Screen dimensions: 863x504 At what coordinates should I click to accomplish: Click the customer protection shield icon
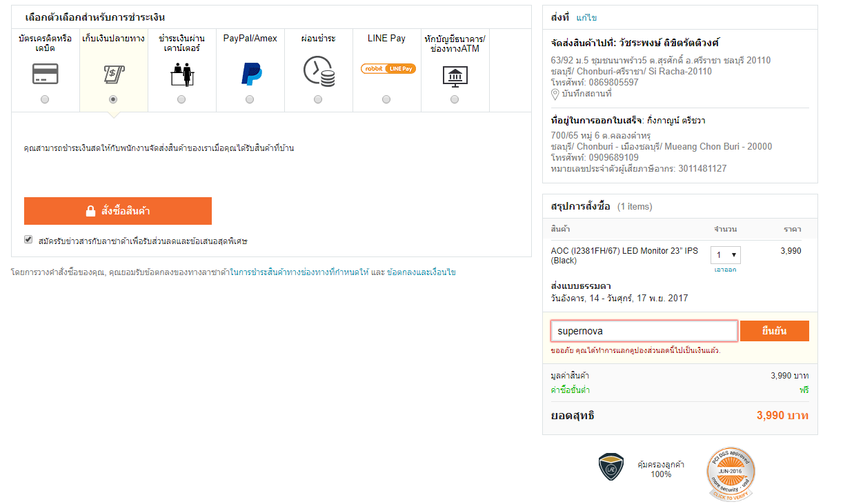611,467
